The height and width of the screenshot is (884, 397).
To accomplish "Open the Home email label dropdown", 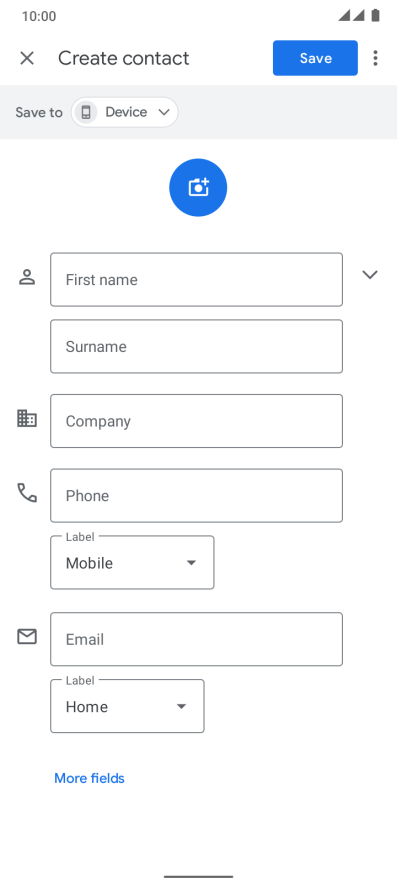I will [x=127, y=706].
